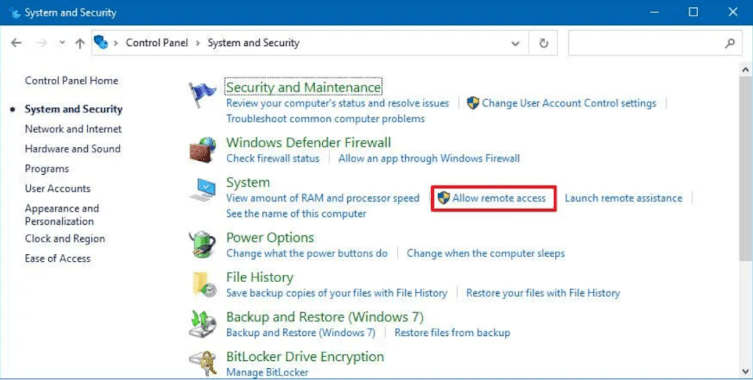The width and height of the screenshot is (753, 380).
Task: Open Allow remote access link
Action: coord(499,198)
